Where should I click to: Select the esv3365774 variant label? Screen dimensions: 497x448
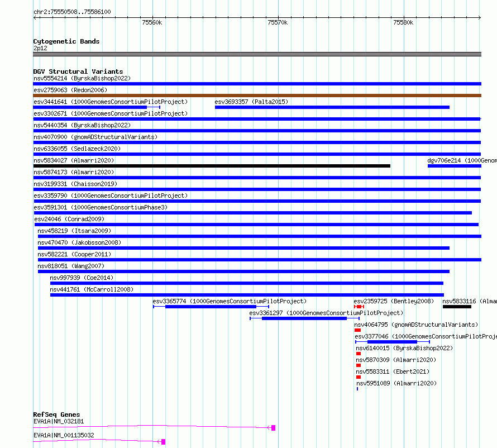pos(230,301)
